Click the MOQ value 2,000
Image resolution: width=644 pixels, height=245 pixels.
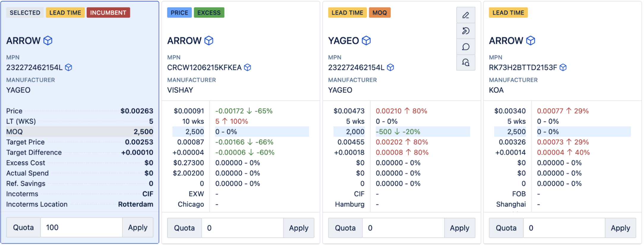tap(355, 132)
